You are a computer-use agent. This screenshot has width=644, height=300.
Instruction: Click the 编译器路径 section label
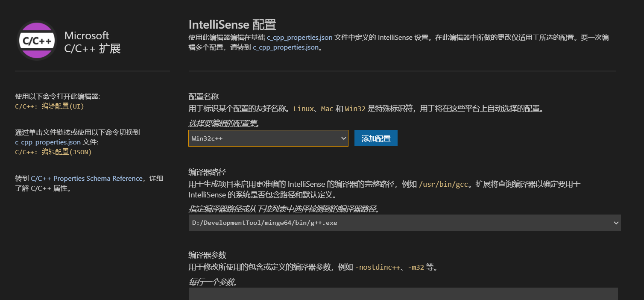pyautogui.click(x=208, y=172)
